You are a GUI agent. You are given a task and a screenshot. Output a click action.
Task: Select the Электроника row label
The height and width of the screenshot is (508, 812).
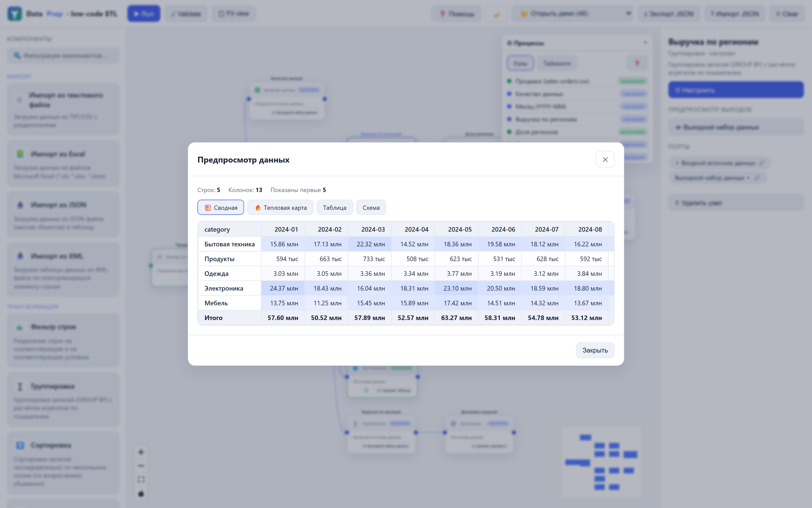click(229, 288)
